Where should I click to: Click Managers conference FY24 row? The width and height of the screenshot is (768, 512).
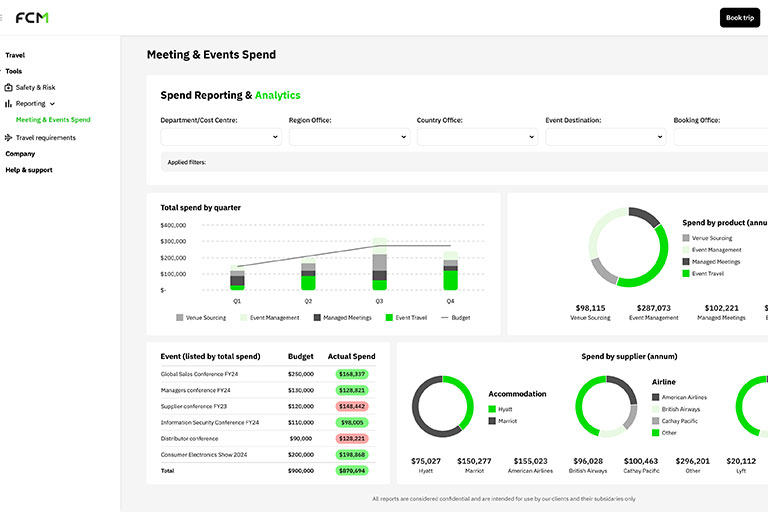pos(268,390)
